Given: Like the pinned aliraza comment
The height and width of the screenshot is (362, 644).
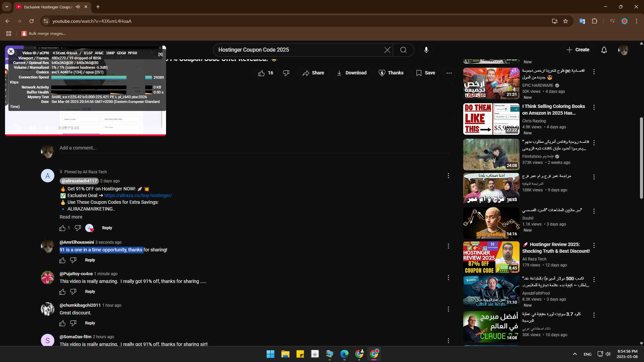Looking at the screenshot, I should [62, 228].
